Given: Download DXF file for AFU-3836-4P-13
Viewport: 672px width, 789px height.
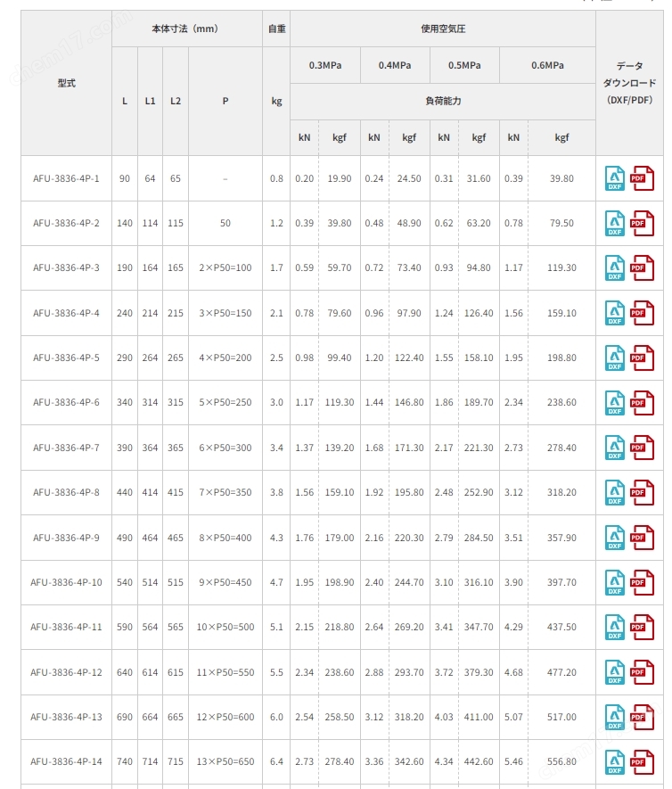Looking at the screenshot, I should click(615, 717).
